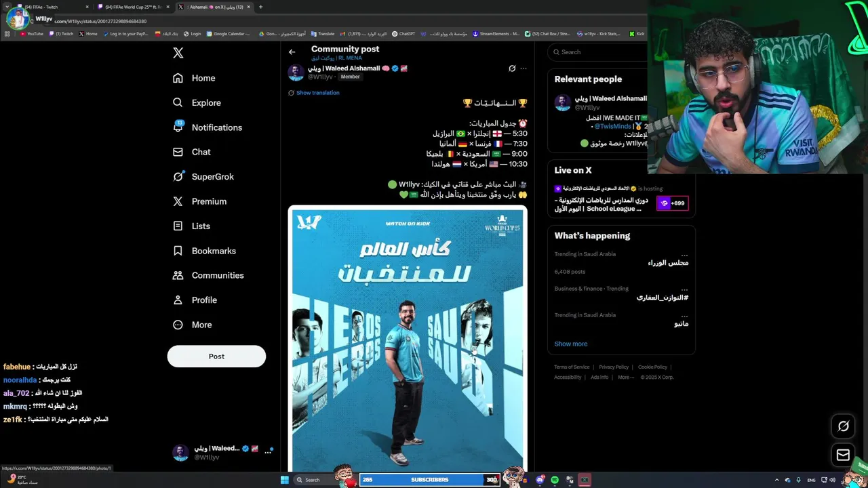This screenshot has width=868, height=488.
Task: Open the Google Calendar bookmark
Action: 229,34
